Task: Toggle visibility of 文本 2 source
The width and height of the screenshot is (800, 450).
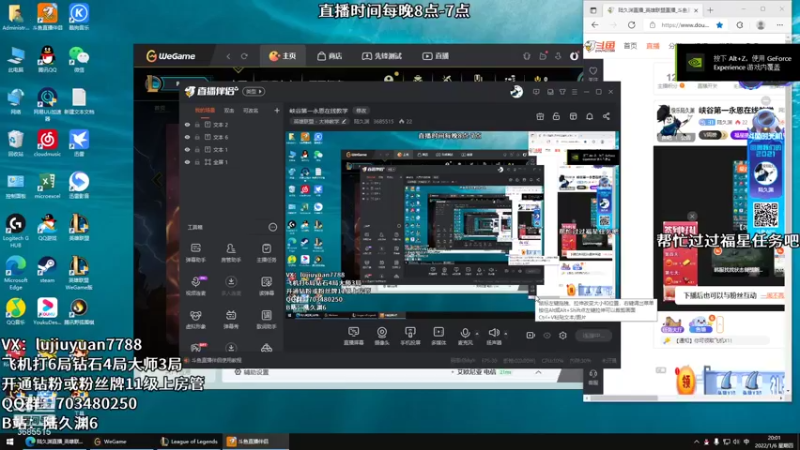Action: click(x=187, y=124)
